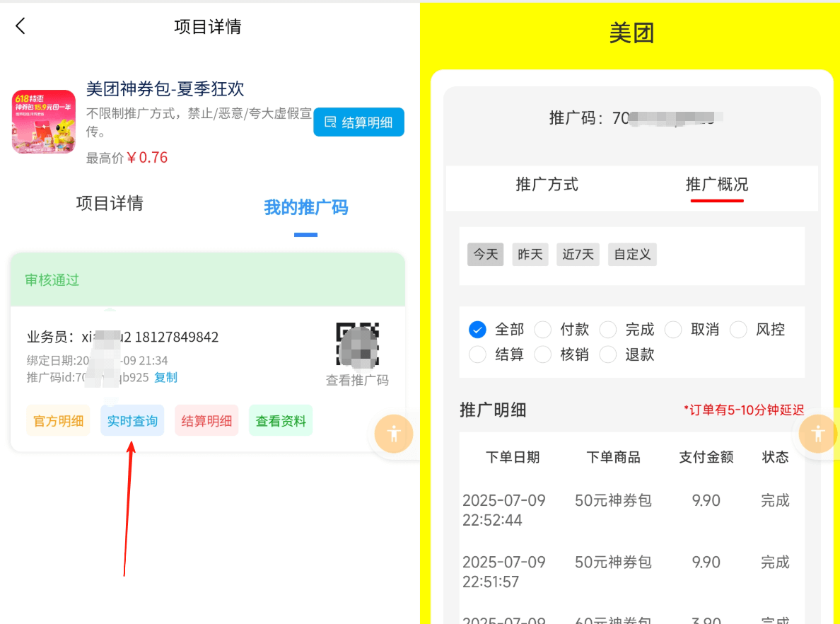Click the 业务员 name and phone line
This screenshot has width=840, height=624.
(123, 337)
